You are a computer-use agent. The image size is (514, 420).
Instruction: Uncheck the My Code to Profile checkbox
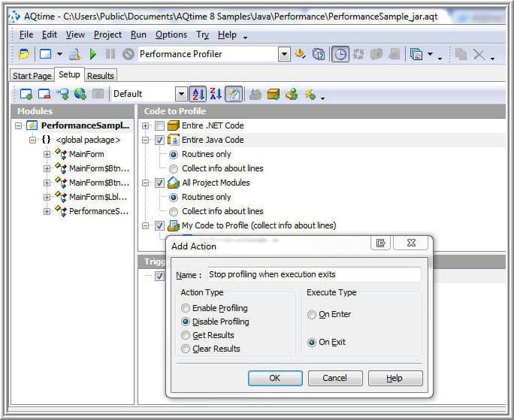click(159, 225)
